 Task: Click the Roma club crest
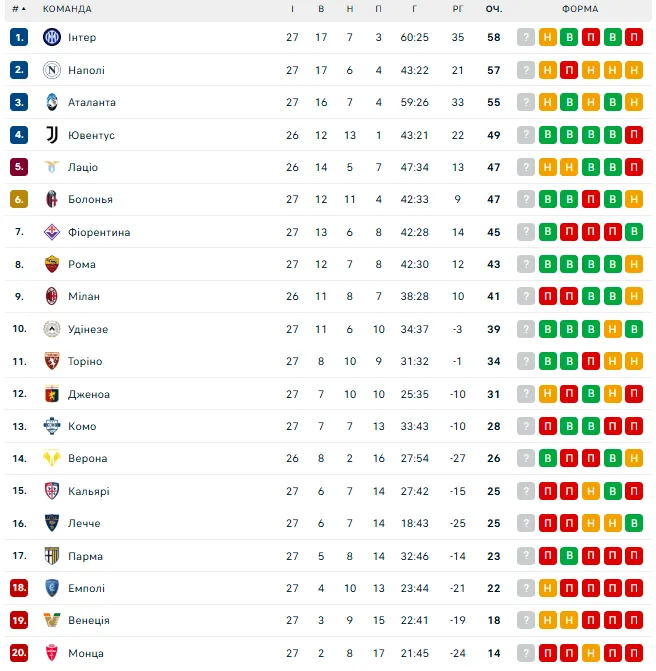point(52,264)
